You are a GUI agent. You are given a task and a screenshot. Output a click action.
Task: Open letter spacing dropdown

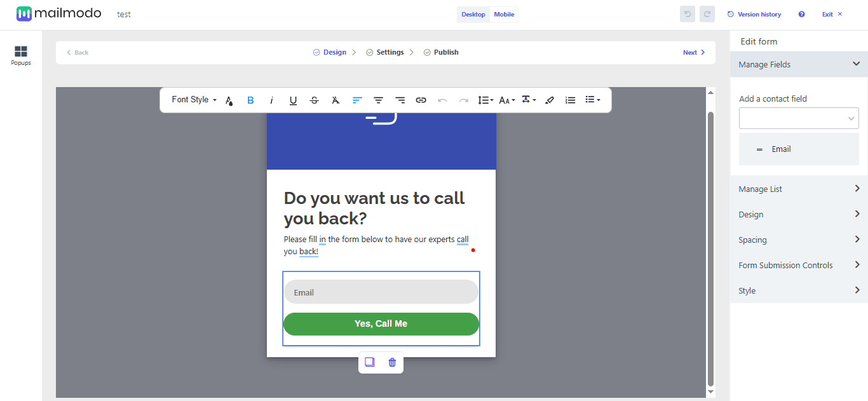(x=529, y=100)
